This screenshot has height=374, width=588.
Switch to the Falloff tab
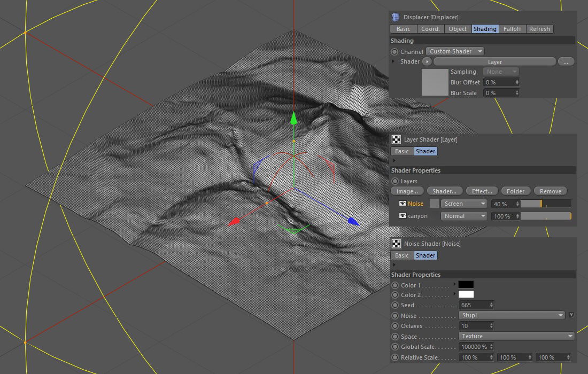pyautogui.click(x=512, y=29)
